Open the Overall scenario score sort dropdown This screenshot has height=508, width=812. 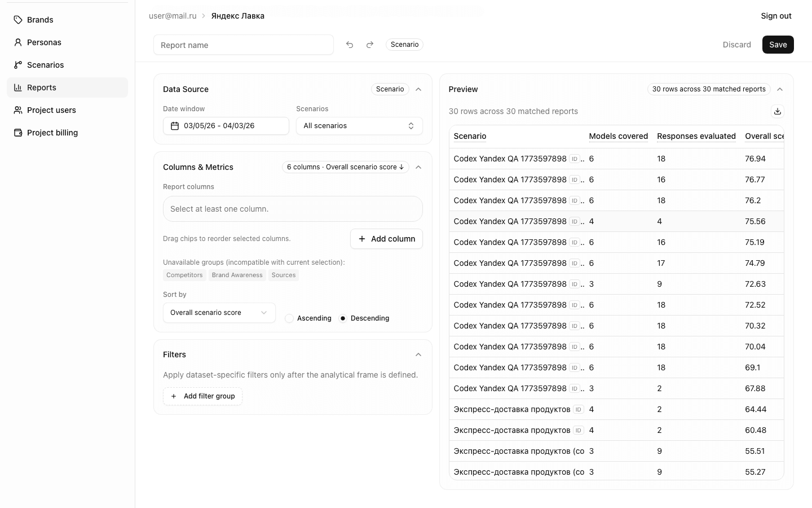[x=219, y=312]
